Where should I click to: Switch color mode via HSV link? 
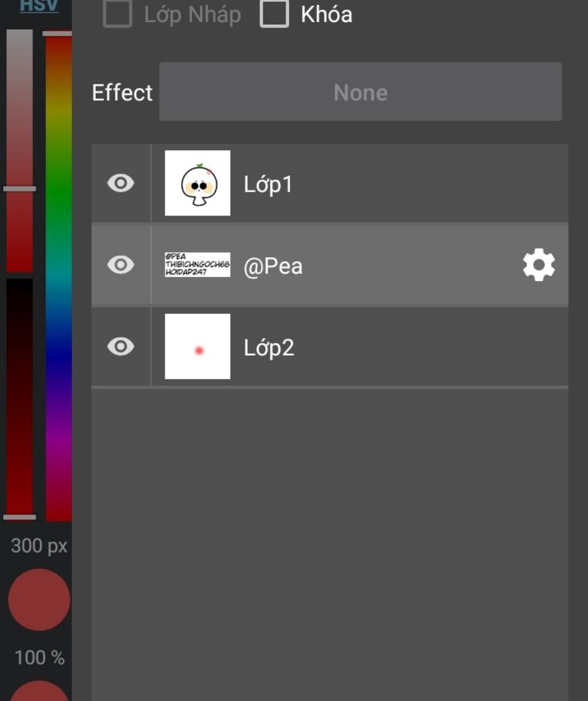tap(39, 6)
